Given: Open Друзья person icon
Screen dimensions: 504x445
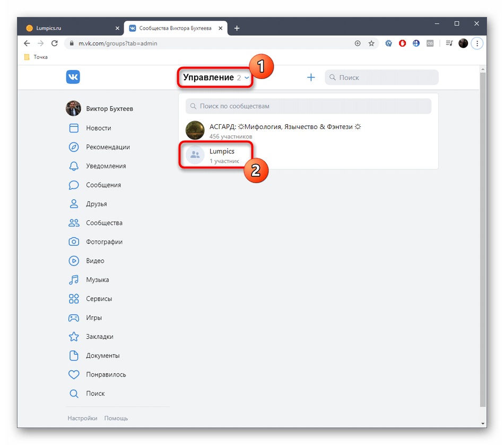Looking at the screenshot, I should pos(74,204).
